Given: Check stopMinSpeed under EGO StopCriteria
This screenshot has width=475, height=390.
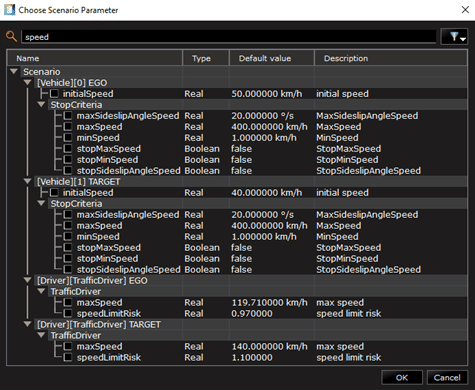Looking at the screenshot, I should coord(68,160).
